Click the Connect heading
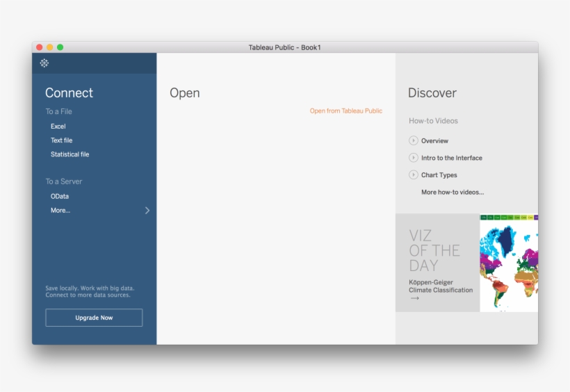Viewport: 570px width, 392px height. 69,92
